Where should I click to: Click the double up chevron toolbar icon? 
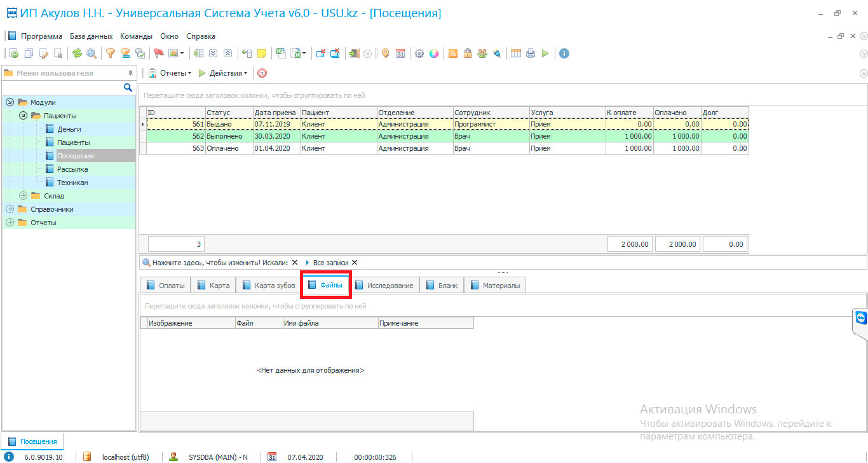coord(228,53)
